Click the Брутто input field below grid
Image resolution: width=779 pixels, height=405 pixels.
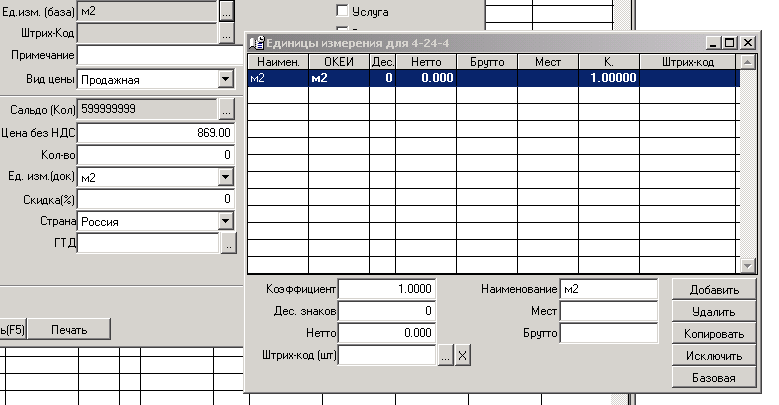click(609, 333)
